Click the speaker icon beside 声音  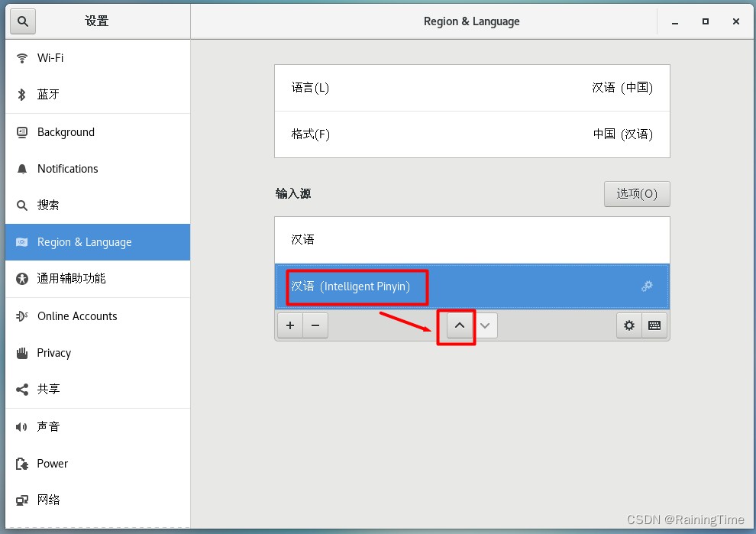click(21, 427)
